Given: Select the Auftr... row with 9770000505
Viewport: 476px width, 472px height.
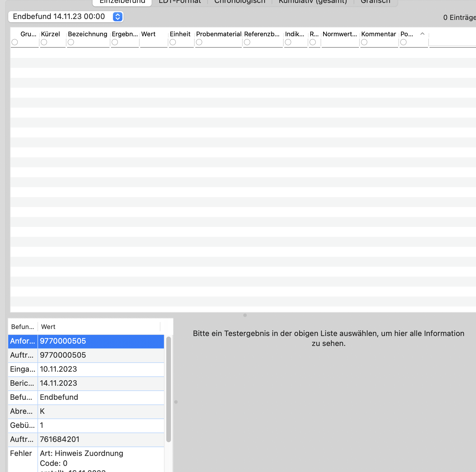Looking at the screenshot, I should coord(86,355).
